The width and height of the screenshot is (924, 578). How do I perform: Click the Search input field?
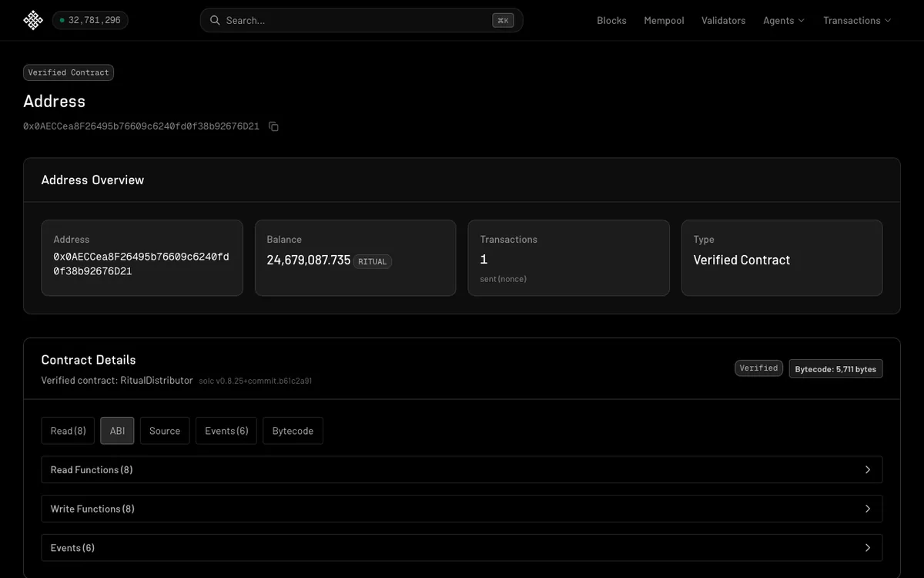click(361, 20)
